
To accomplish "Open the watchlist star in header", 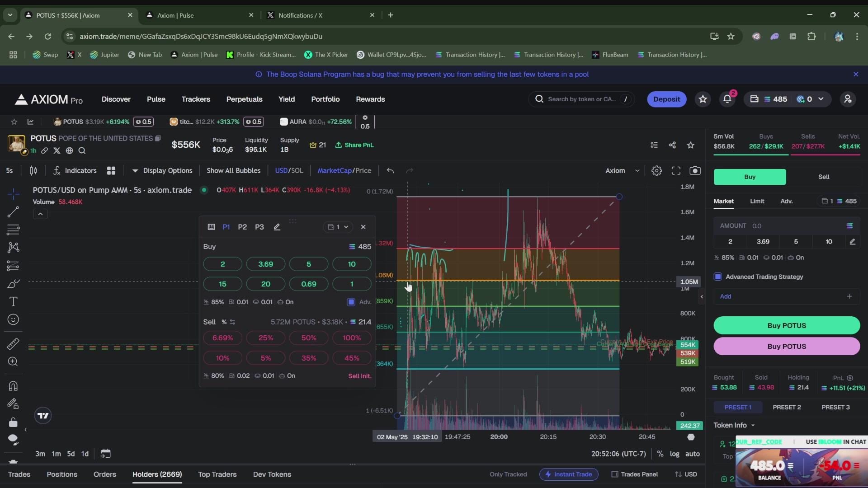I will tap(703, 99).
